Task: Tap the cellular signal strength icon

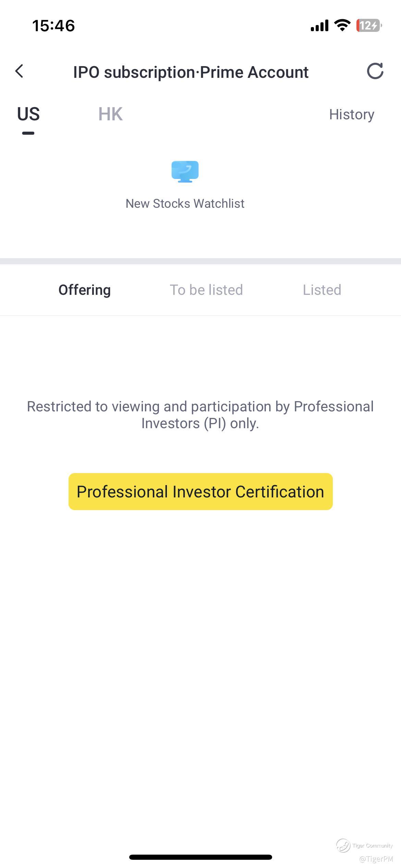Action: 319,26
